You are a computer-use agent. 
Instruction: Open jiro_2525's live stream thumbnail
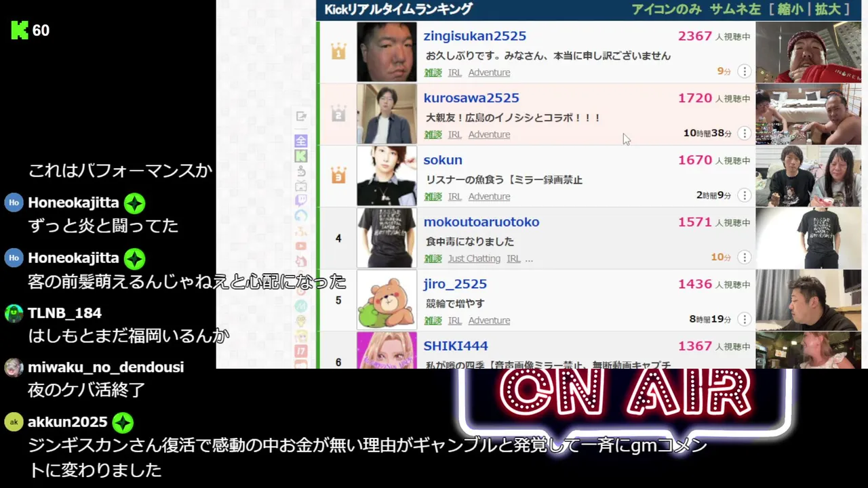click(808, 300)
